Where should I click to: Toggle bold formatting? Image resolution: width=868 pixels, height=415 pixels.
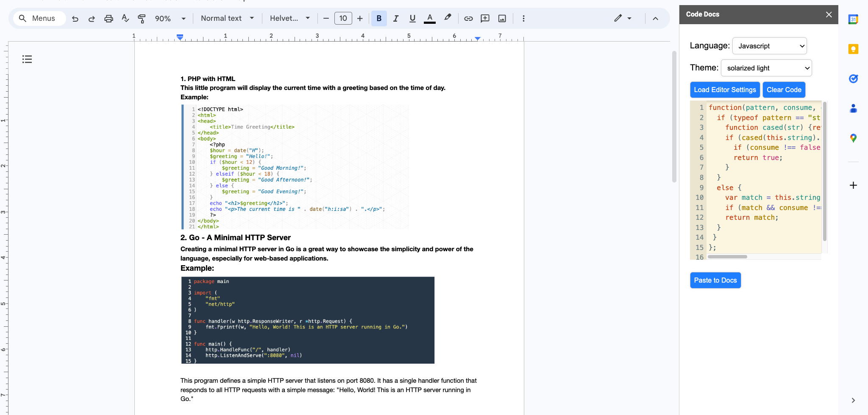tap(378, 18)
